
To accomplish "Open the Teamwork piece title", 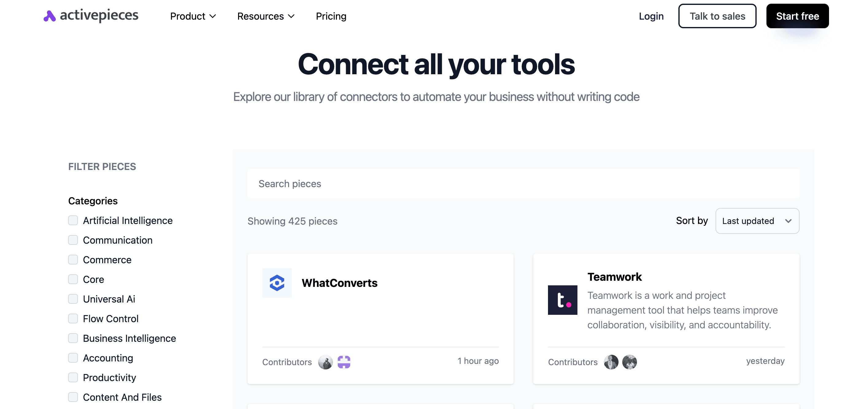I will point(614,276).
